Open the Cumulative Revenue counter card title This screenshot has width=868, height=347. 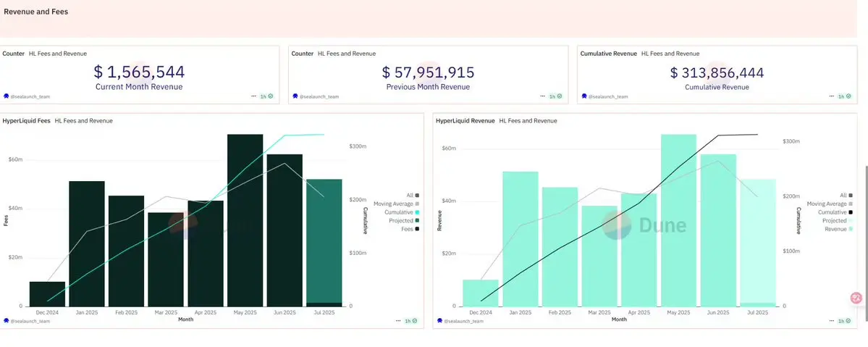(x=609, y=53)
